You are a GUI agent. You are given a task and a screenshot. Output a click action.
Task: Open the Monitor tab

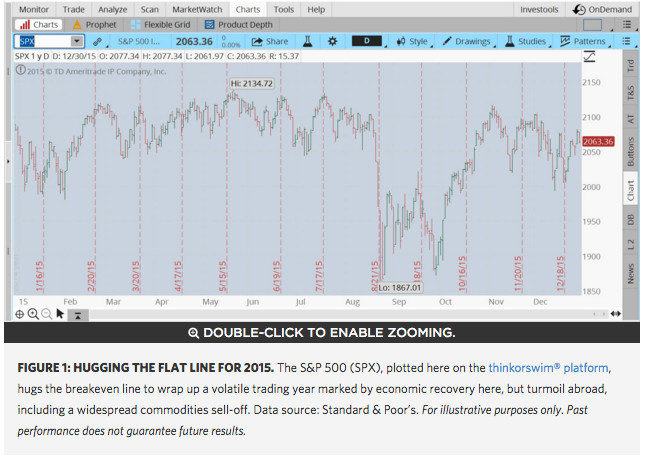click(33, 9)
